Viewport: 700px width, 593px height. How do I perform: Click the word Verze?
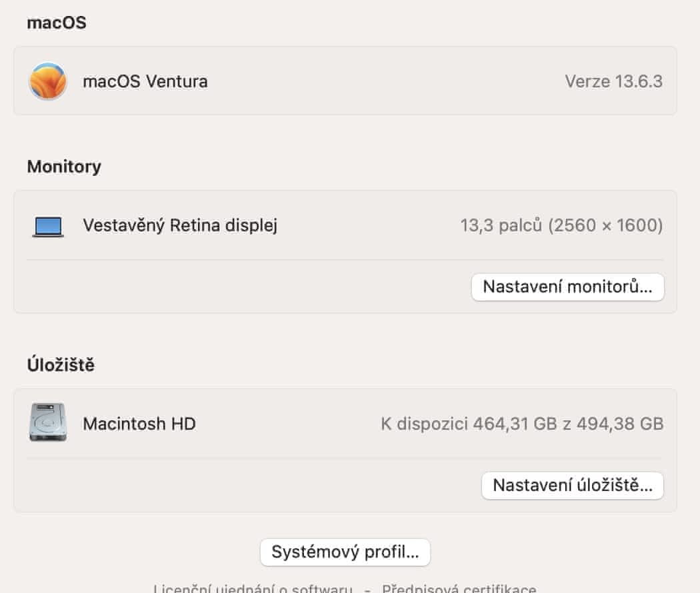[587, 81]
